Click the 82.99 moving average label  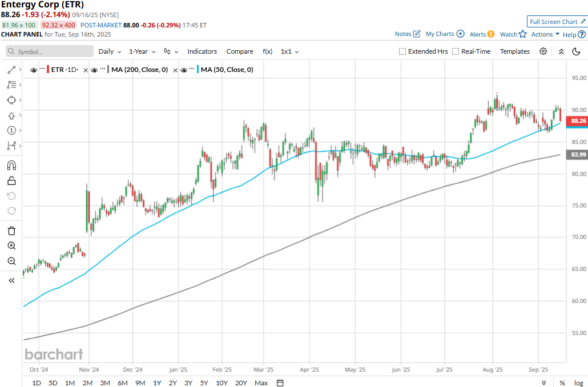(x=578, y=155)
